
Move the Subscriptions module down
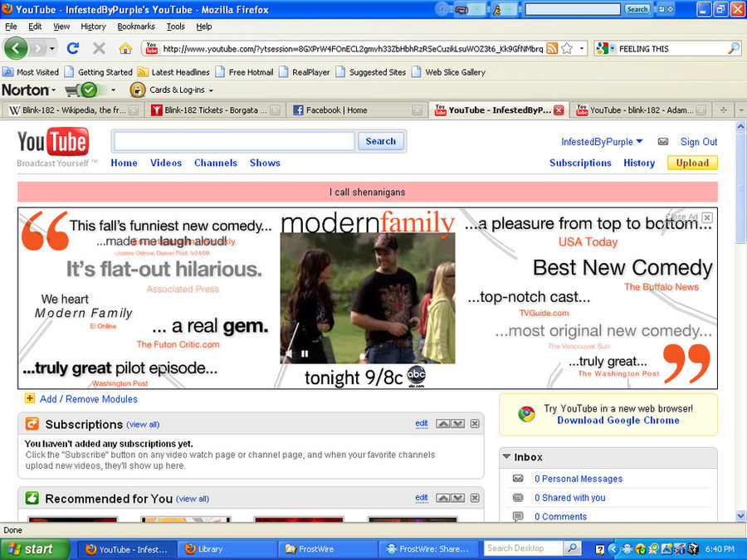pos(457,423)
